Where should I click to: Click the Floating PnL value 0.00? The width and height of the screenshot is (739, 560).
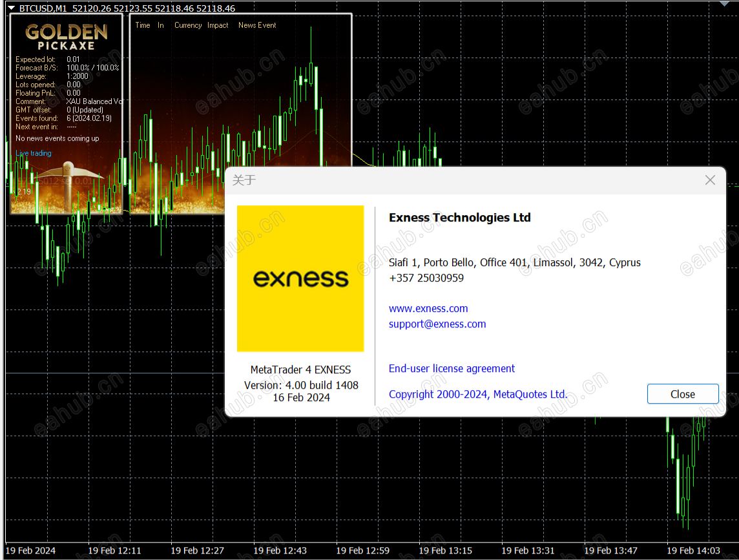[x=73, y=93]
